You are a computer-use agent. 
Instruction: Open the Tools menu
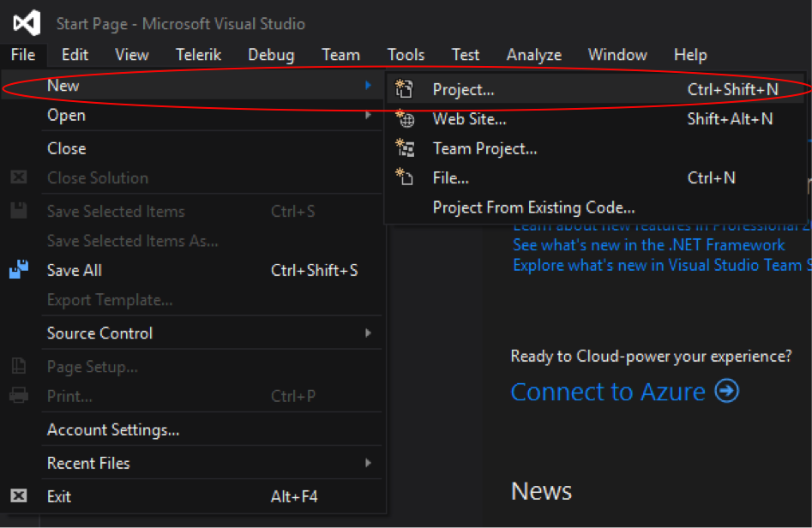point(406,55)
